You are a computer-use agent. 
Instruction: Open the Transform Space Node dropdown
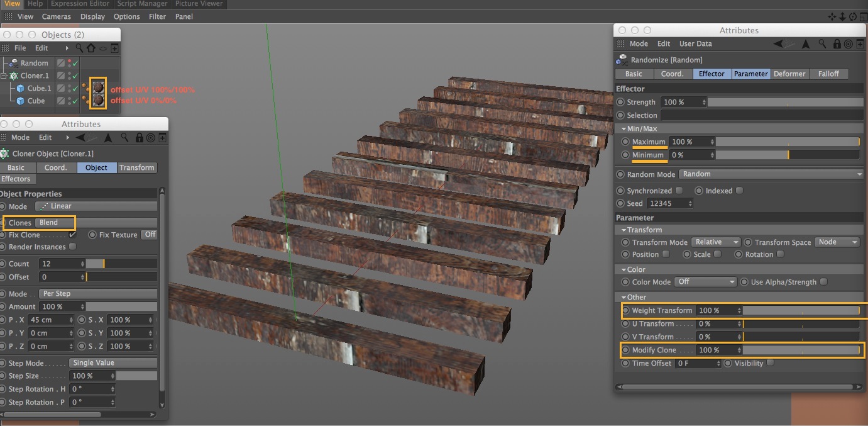(837, 242)
